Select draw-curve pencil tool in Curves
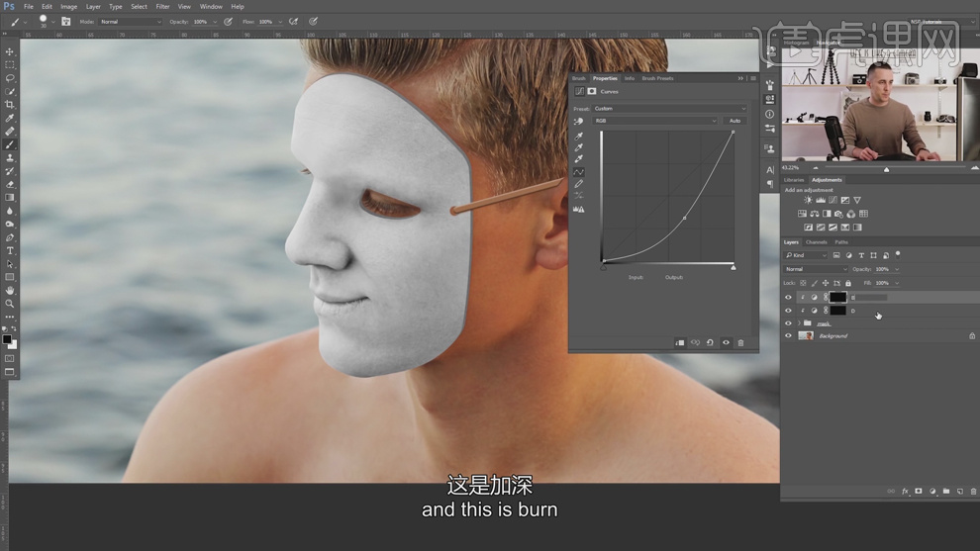Screen dimensions: 980x551 579,184
